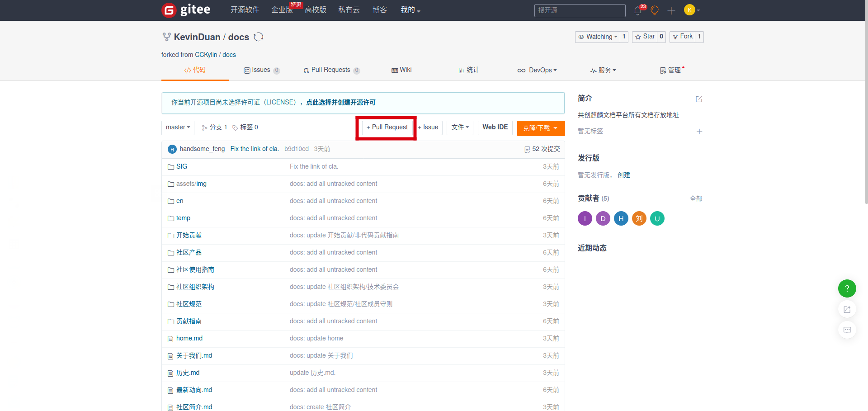Open 企业版 in top navigation

(282, 10)
